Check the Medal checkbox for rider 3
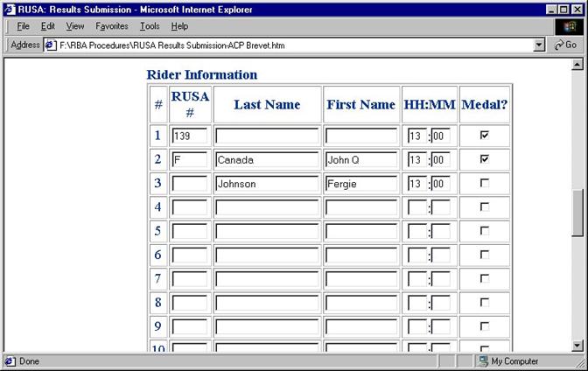588x371 pixels. click(x=484, y=183)
